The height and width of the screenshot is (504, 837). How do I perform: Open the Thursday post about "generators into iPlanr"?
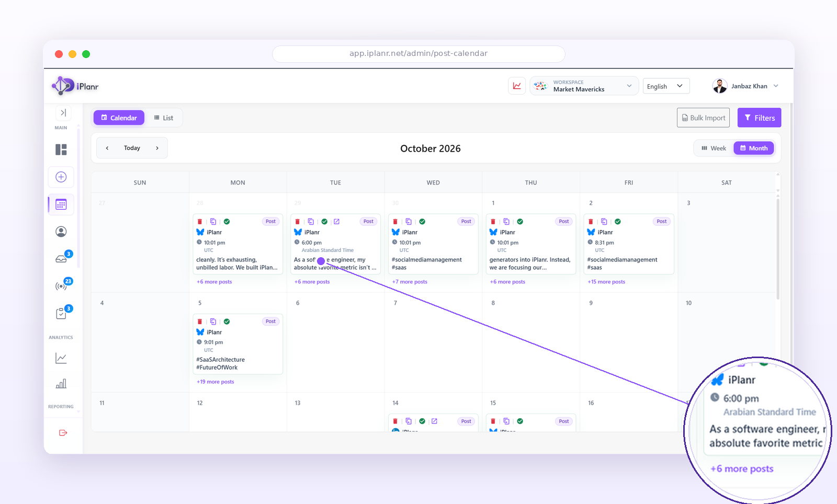pyautogui.click(x=531, y=244)
